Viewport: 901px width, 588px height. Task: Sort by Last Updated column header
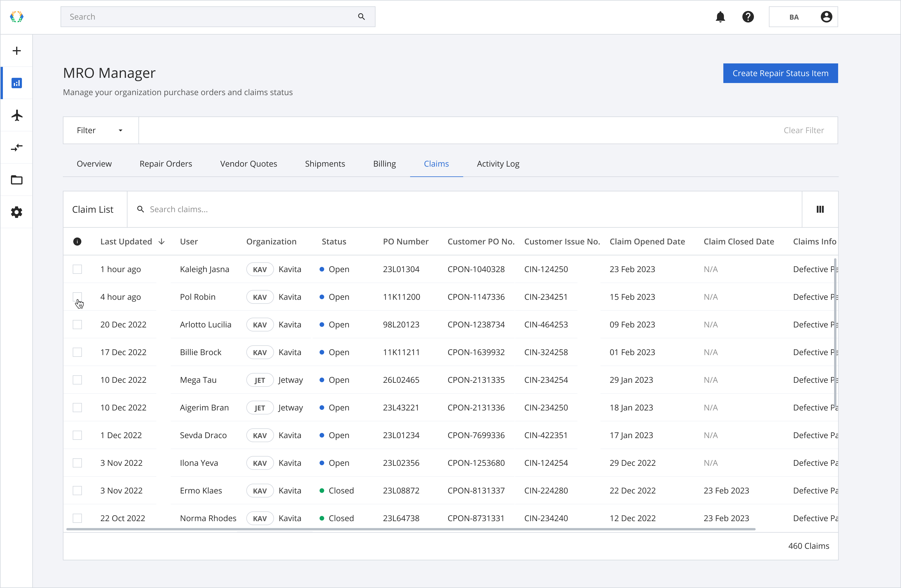tap(126, 242)
